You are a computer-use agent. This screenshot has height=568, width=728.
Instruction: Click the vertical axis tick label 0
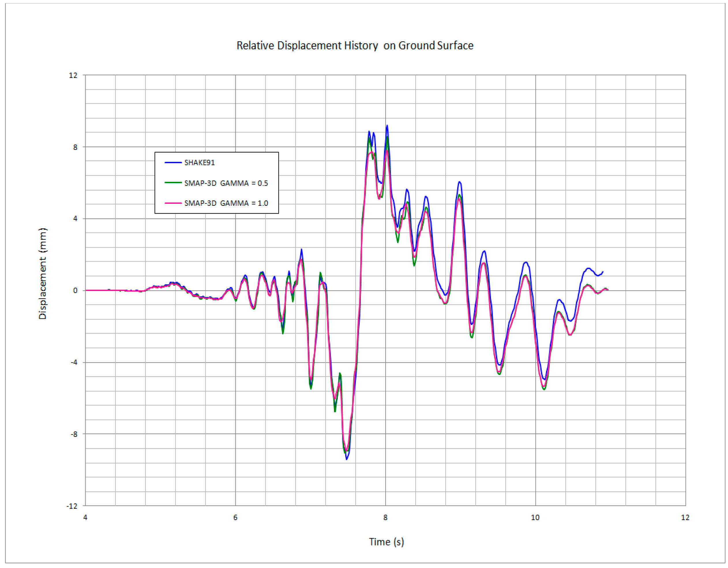coord(75,291)
